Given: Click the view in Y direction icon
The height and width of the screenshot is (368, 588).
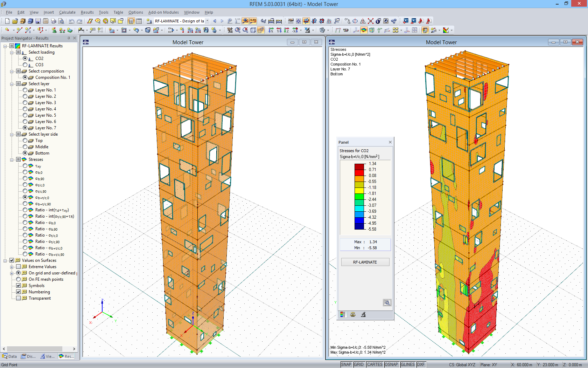Looking at the screenshot, I should tap(279, 30).
